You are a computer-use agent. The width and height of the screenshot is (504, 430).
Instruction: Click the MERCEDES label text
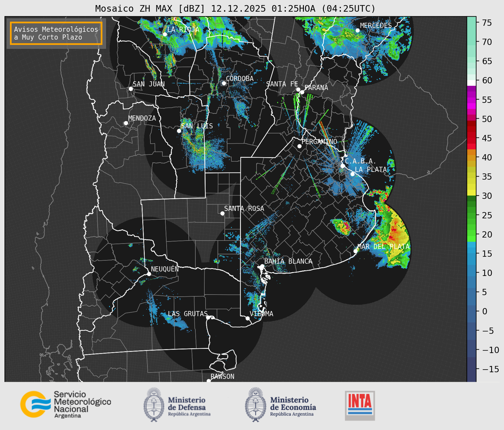[x=376, y=26]
